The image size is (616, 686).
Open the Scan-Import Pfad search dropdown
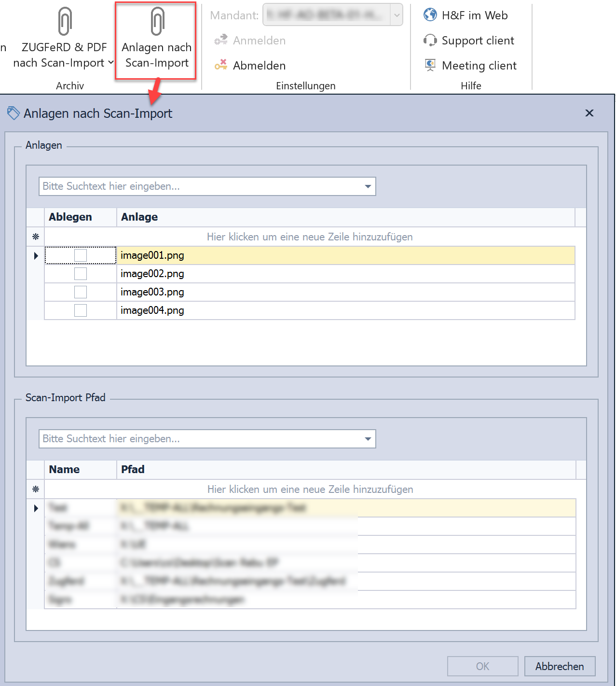coord(368,439)
